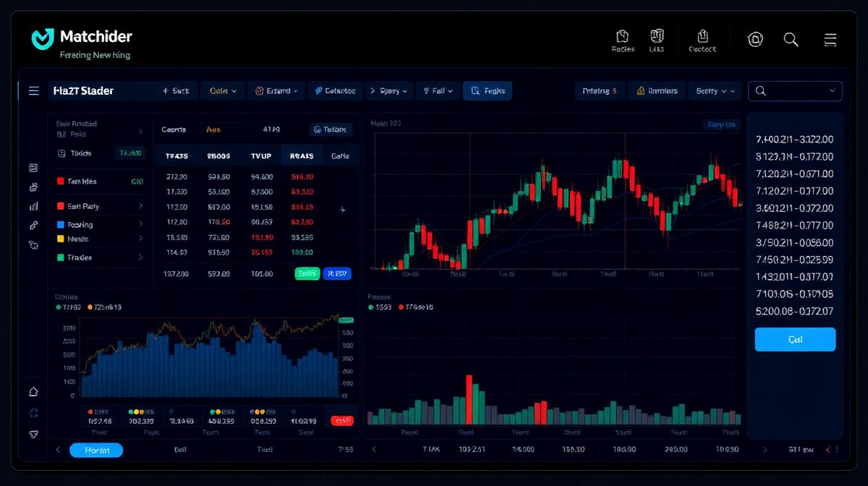Screen dimensions: 868x486
Task: Toggle the green series dot on volume chart
Action: click(371, 307)
